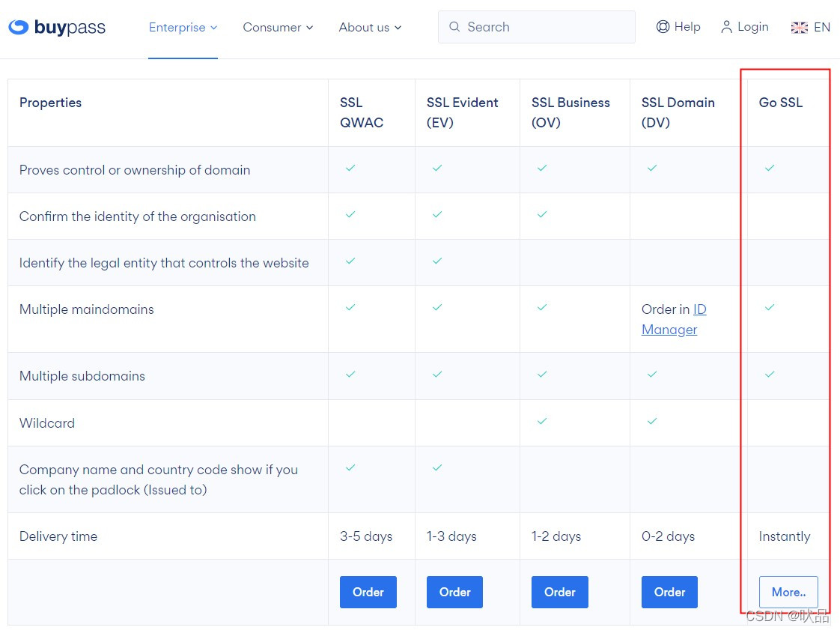Click SSL Business checkmark in Wildcard row
Screen dimensions: 840x630
pyautogui.click(x=542, y=421)
